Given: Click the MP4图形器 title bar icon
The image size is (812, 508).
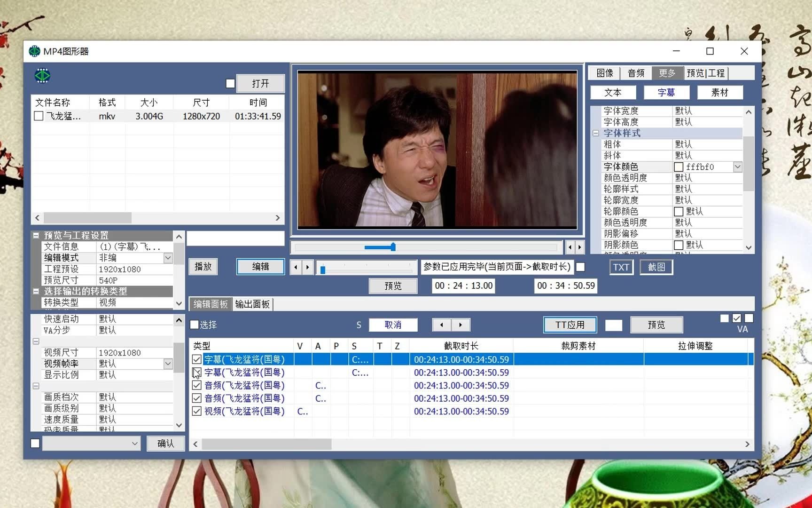Looking at the screenshot, I should (x=34, y=51).
